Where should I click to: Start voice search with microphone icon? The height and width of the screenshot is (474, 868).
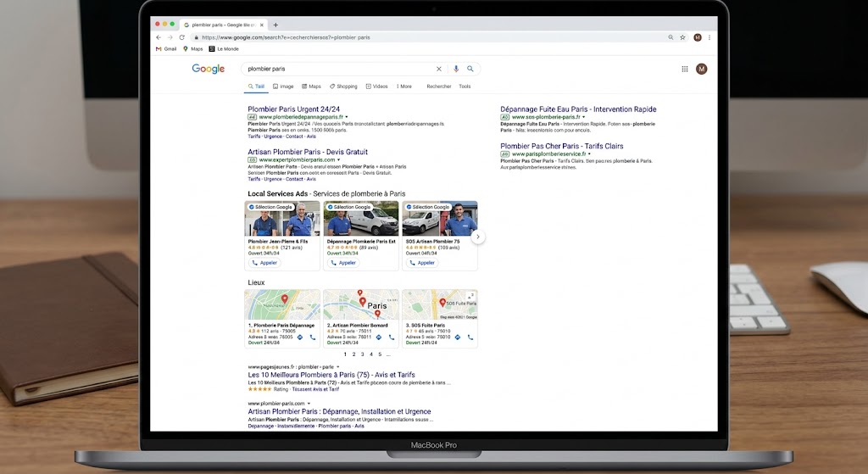(x=455, y=69)
